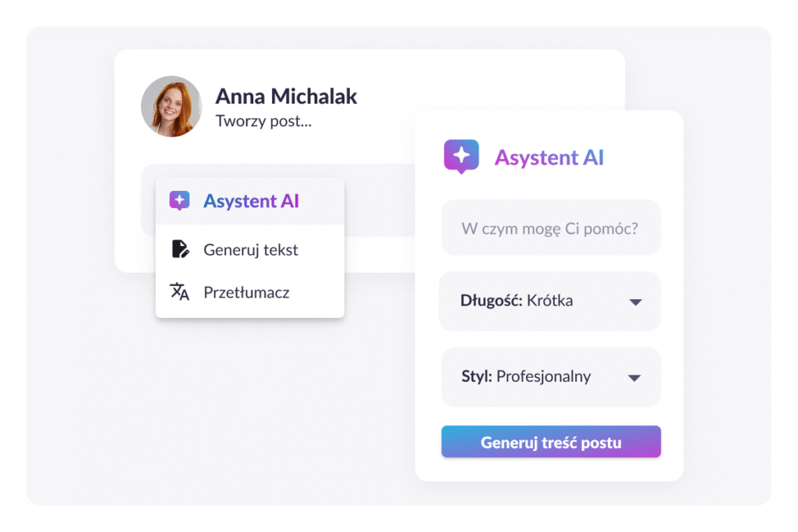Click the gray post text area behind the menu
The width and height of the screenshot is (798, 532).
click(x=380, y=200)
